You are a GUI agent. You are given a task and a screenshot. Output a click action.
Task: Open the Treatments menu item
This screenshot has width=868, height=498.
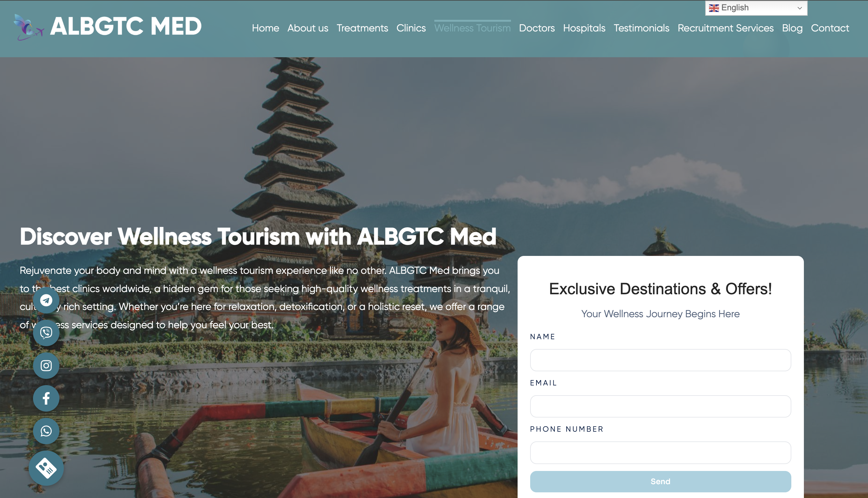[362, 28]
